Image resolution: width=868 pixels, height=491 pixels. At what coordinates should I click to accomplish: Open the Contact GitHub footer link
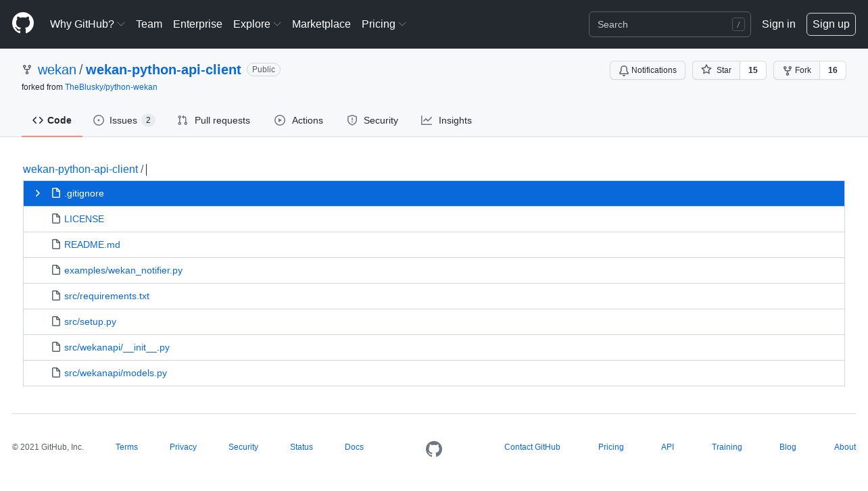click(x=532, y=447)
